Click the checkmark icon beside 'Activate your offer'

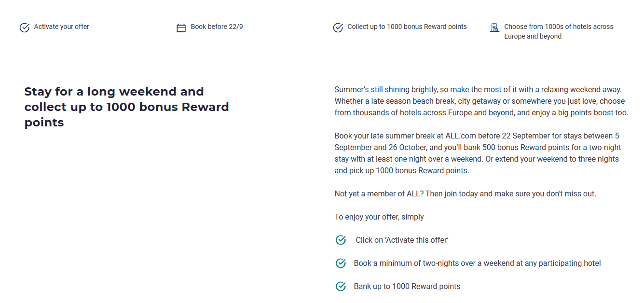[25, 28]
